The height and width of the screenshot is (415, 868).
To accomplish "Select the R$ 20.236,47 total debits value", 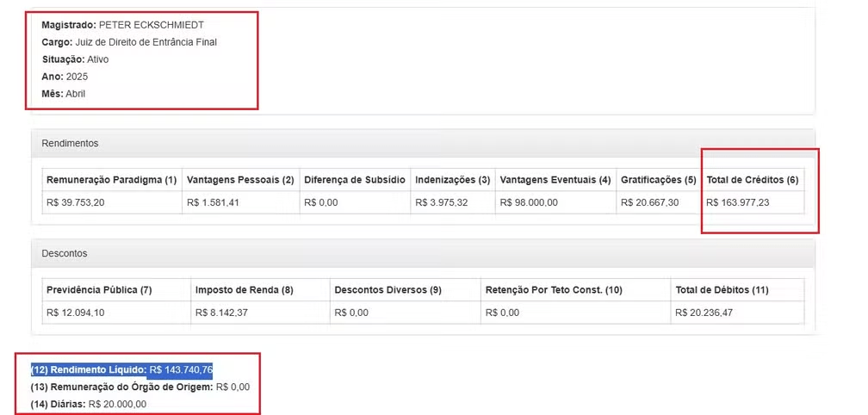I will [x=705, y=313].
